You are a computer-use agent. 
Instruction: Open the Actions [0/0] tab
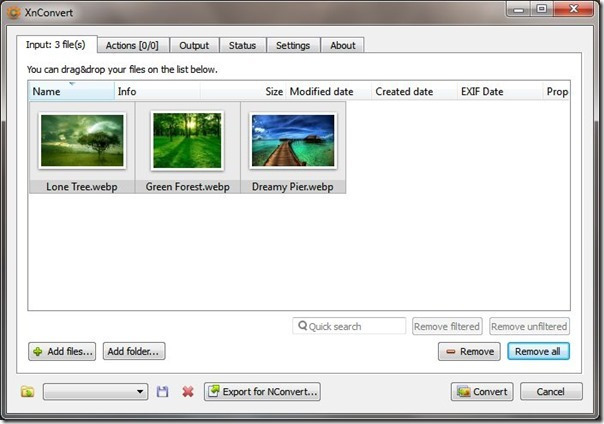(x=132, y=45)
